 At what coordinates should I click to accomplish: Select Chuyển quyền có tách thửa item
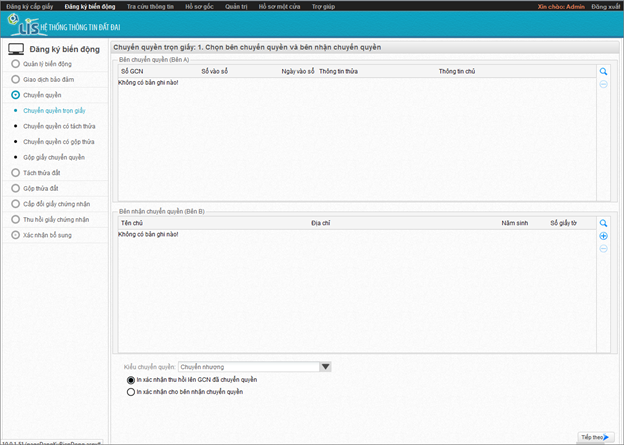(x=58, y=126)
